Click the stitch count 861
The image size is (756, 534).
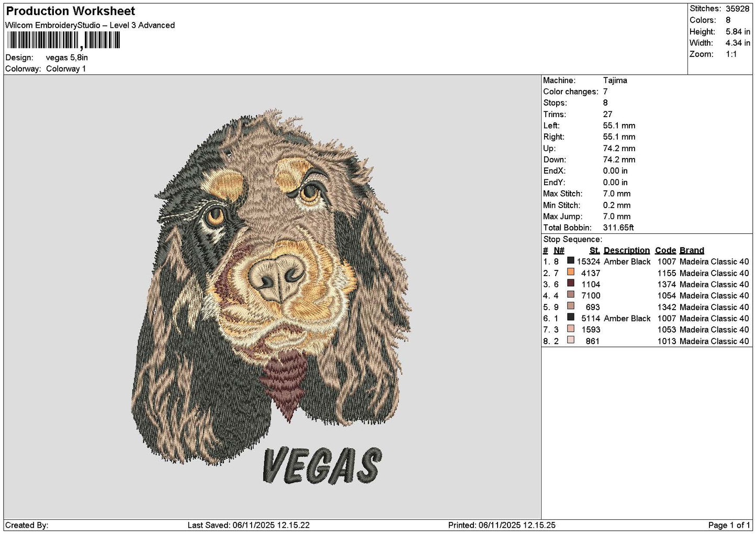pyautogui.click(x=593, y=341)
